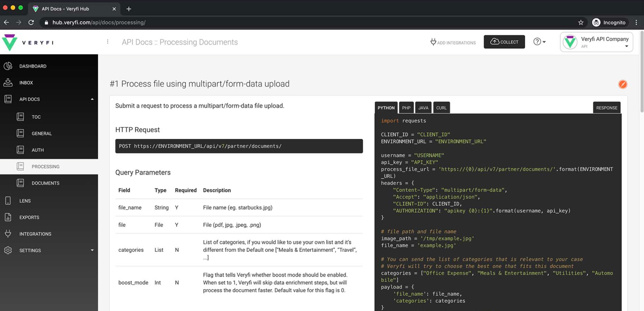Switch to the cURL code tab
644x311 pixels.
(441, 108)
